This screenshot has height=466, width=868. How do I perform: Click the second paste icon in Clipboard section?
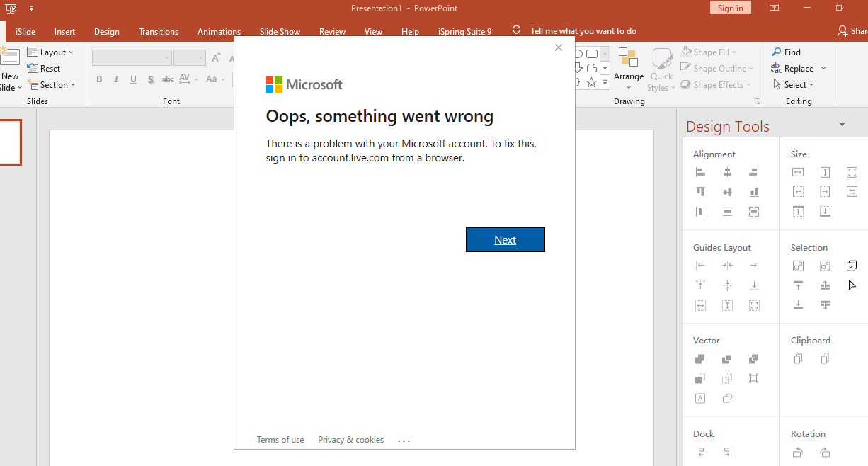click(x=825, y=359)
